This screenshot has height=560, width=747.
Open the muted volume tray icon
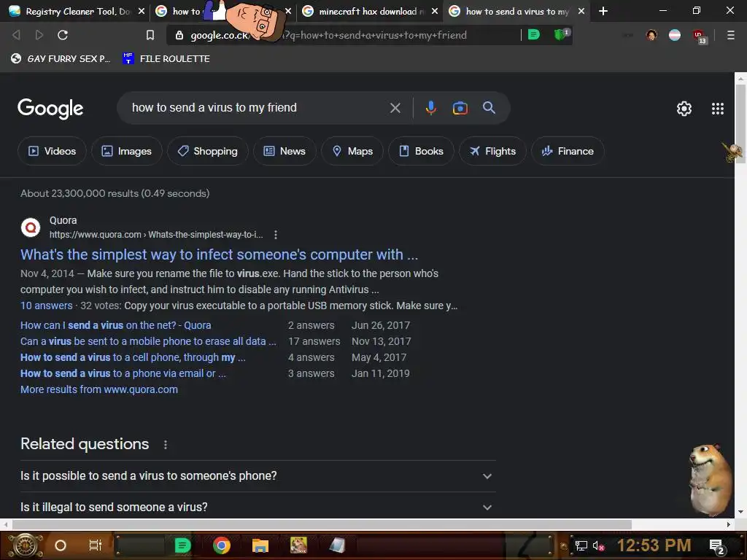point(598,546)
